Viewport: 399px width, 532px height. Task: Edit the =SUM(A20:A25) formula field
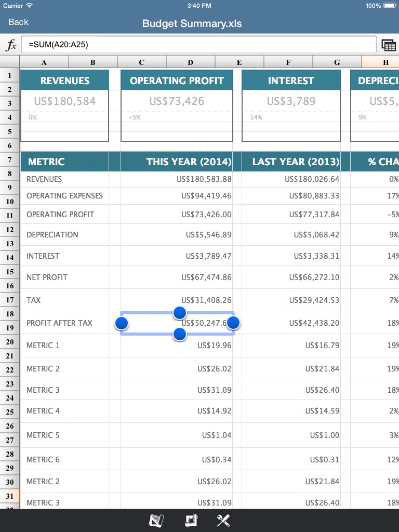pos(199,45)
